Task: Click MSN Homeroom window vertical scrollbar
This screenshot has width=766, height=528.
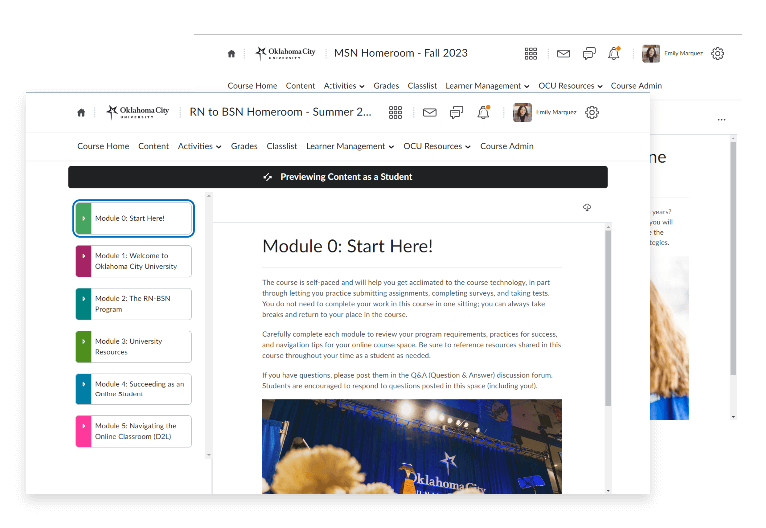Action: (733, 258)
